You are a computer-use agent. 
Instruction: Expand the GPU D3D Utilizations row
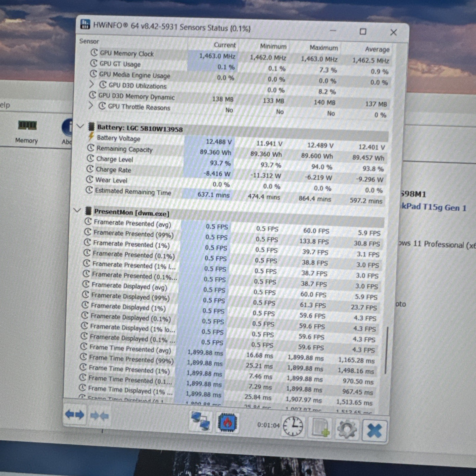point(92,84)
